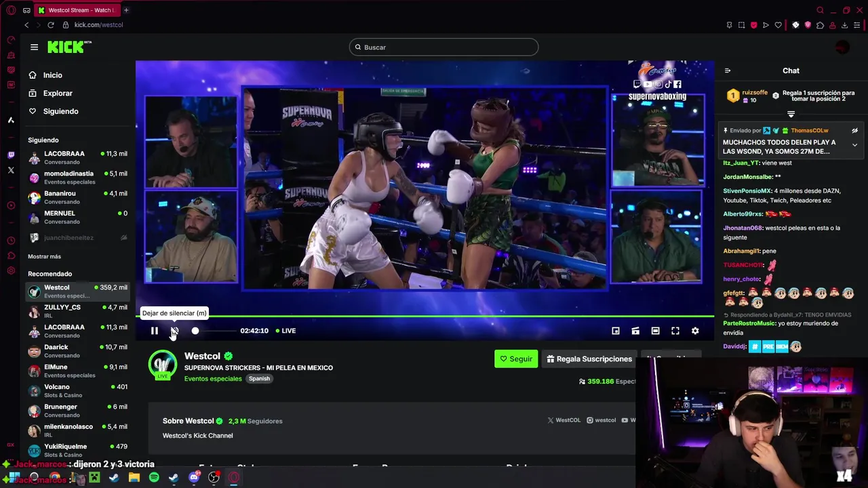Open ElMune recommended channel
The width and height of the screenshot is (868, 488).
(78, 371)
